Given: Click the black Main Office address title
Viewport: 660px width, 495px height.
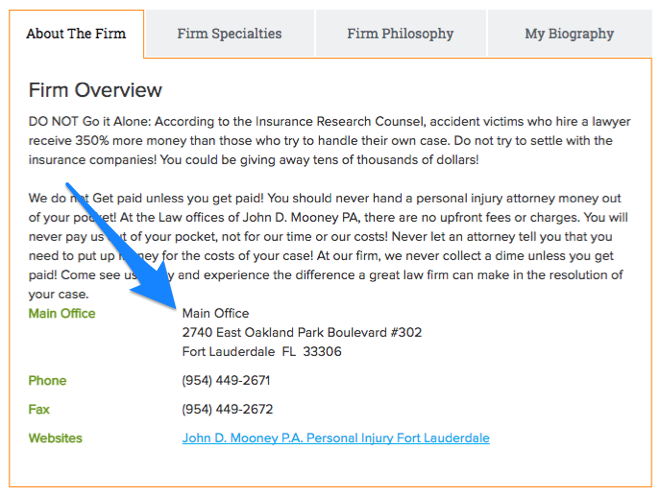Looking at the screenshot, I should coord(215,313).
